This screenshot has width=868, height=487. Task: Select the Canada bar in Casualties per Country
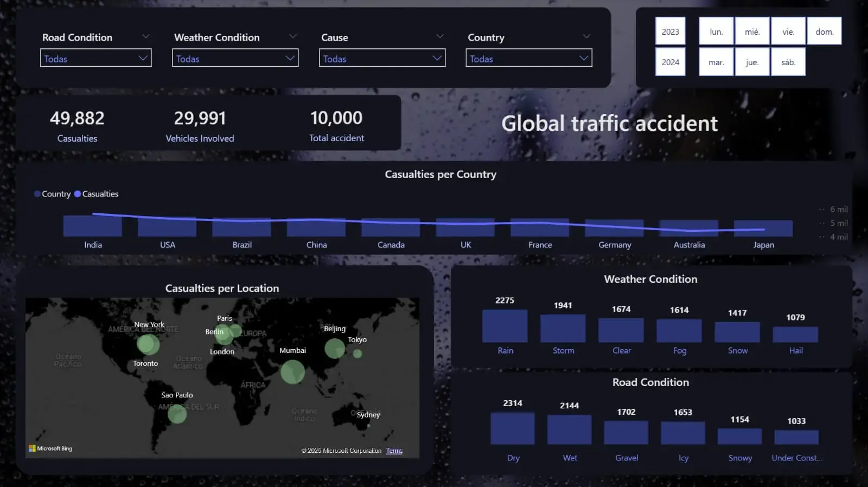click(391, 227)
